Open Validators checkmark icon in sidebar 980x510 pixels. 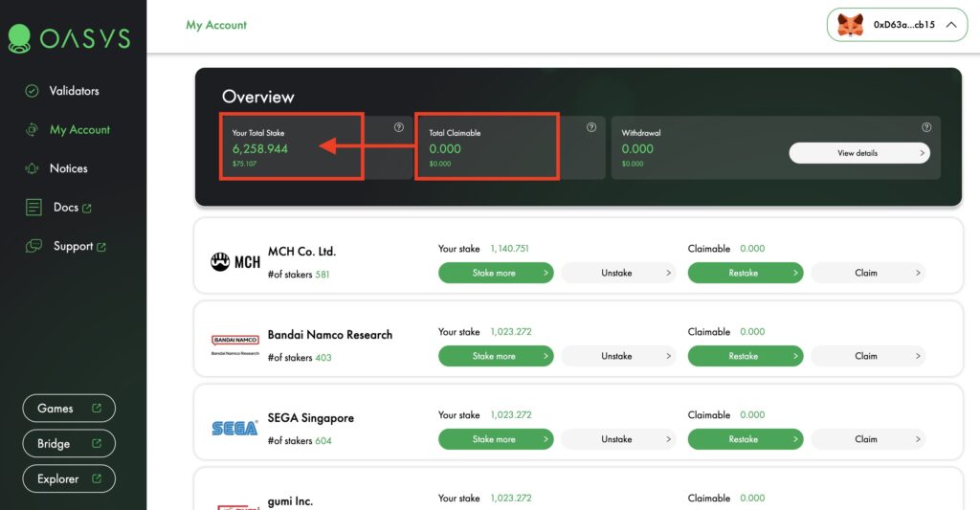(32, 91)
